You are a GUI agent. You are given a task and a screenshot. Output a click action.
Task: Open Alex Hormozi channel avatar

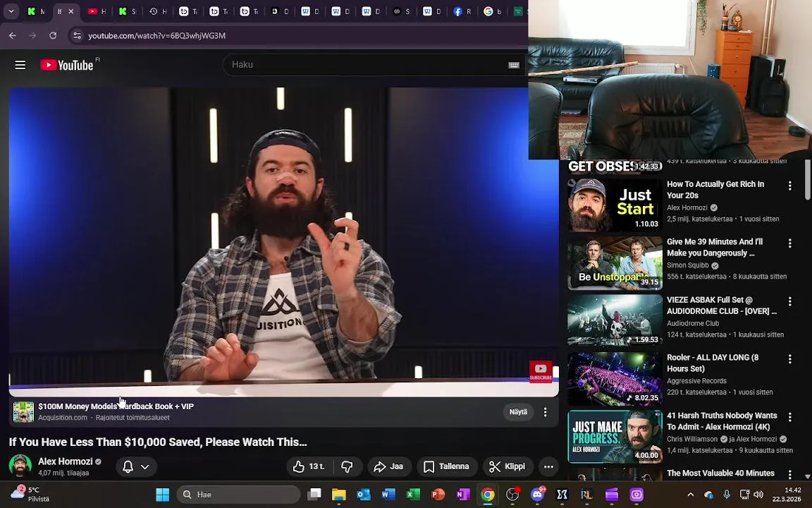click(20, 466)
